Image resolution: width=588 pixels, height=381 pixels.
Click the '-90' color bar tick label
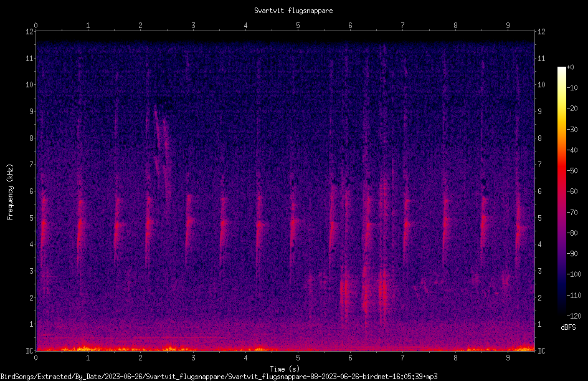pyautogui.click(x=572, y=254)
